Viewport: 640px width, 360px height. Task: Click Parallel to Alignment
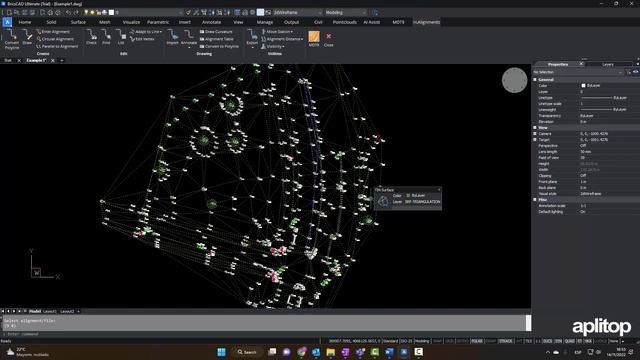point(57,46)
